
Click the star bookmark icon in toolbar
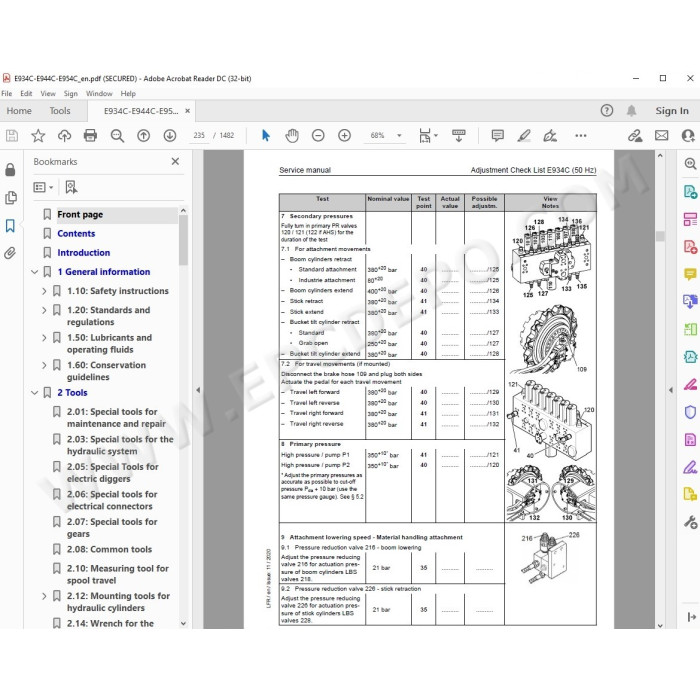click(x=38, y=135)
